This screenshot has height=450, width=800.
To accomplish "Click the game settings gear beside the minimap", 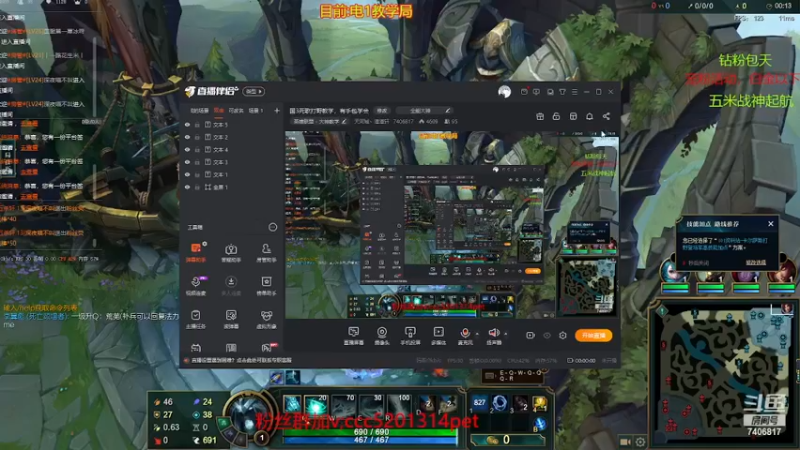I will click(x=640, y=442).
